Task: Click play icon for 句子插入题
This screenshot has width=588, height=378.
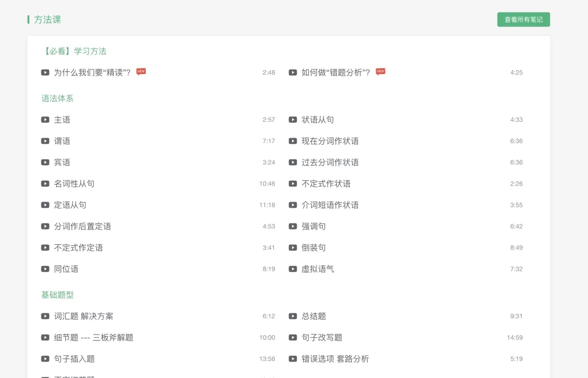Action: pyautogui.click(x=45, y=359)
